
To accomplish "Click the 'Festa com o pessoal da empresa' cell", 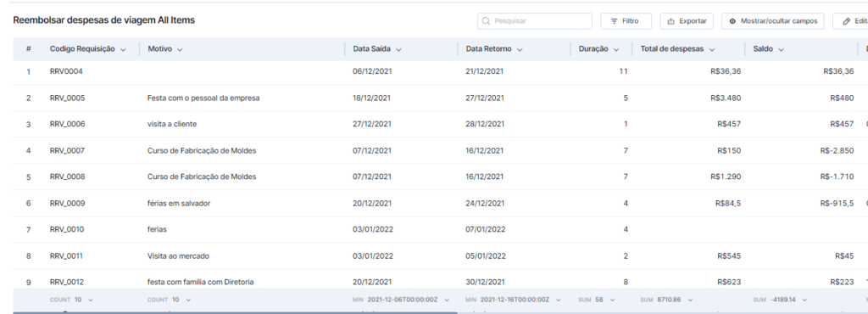I will pos(203,98).
